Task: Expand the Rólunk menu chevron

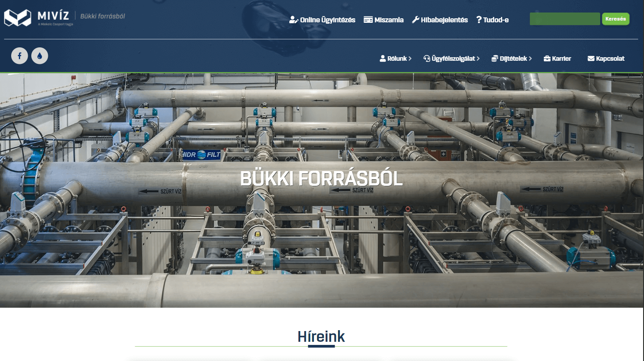Action: (x=410, y=59)
